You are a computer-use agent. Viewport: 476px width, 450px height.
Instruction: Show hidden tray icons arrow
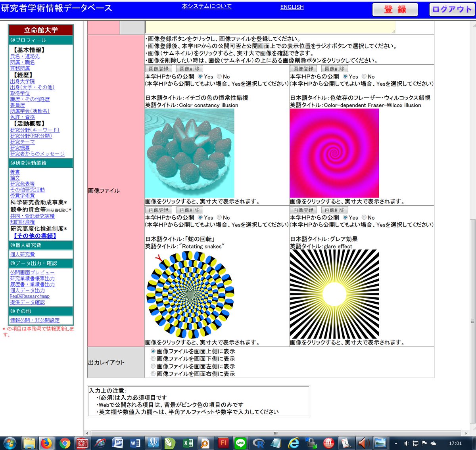point(395,443)
